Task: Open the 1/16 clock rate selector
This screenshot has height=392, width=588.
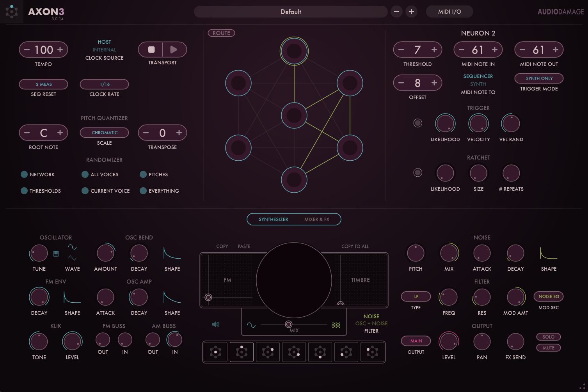Action: coord(104,84)
